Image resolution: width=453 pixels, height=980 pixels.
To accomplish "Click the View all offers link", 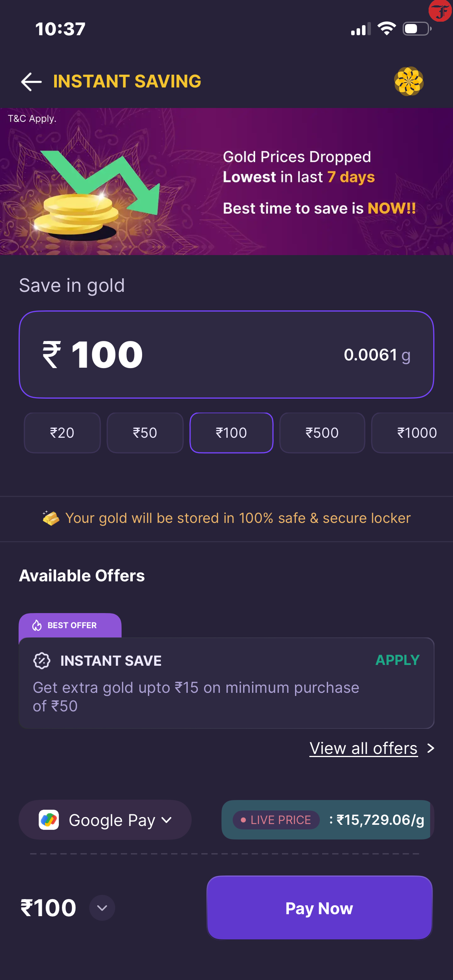I will point(363,748).
